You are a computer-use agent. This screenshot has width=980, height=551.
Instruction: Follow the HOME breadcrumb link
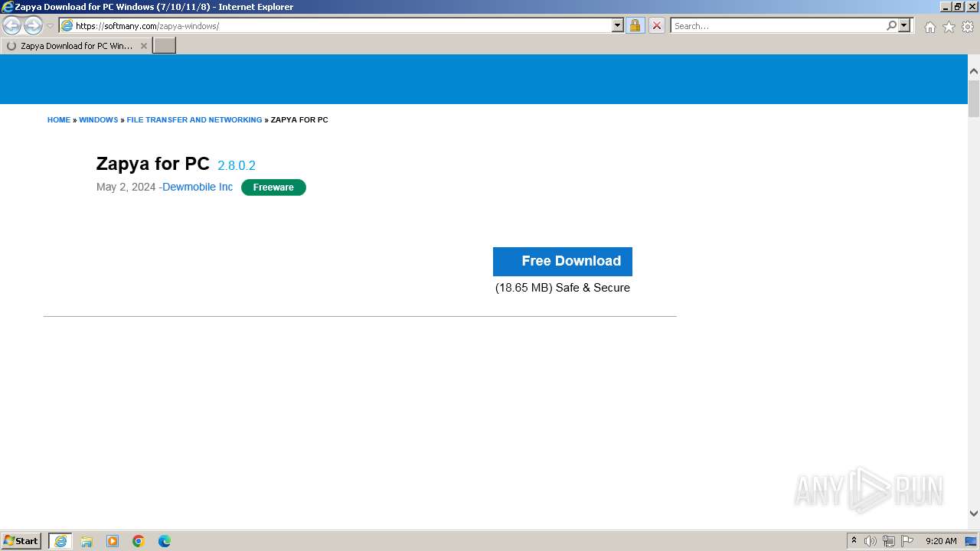click(59, 120)
